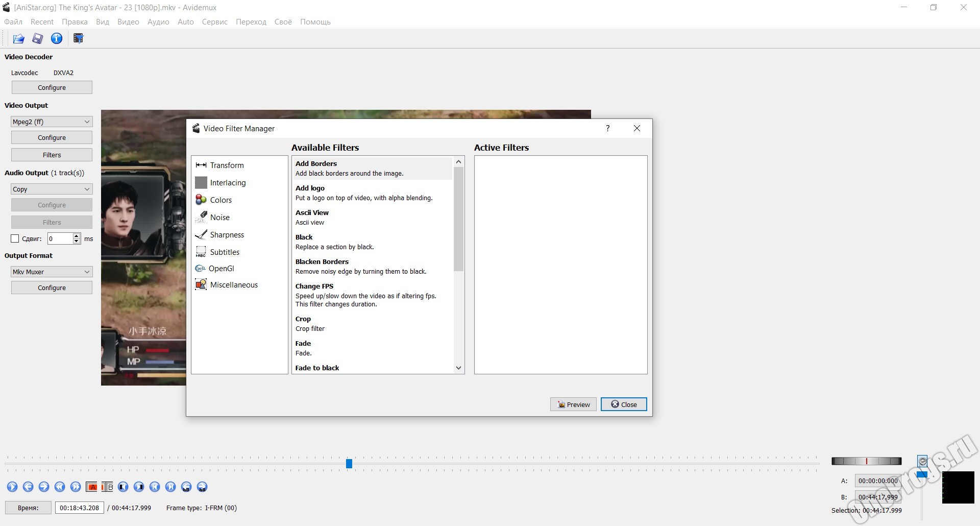Viewport: 980px width, 526px height.
Task: Click scroll-down arrow of Available Filters list
Action: point(458,368)
